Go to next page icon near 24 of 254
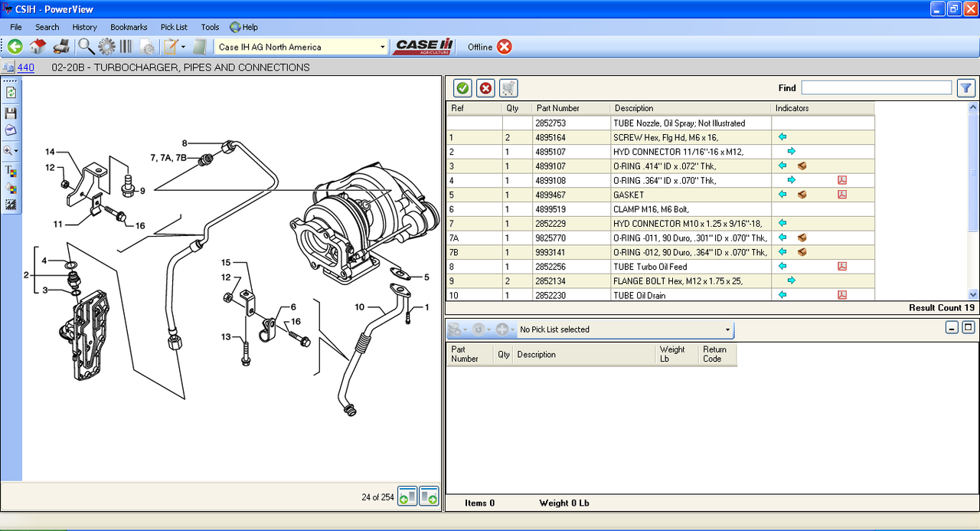Screen dimensions: 980x531 pyautogui.click(x=429, y=497)
